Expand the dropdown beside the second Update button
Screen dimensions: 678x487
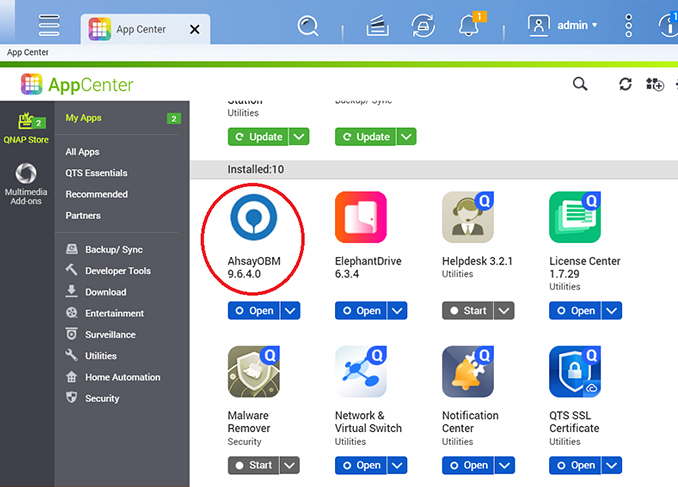tap(406, 137)
